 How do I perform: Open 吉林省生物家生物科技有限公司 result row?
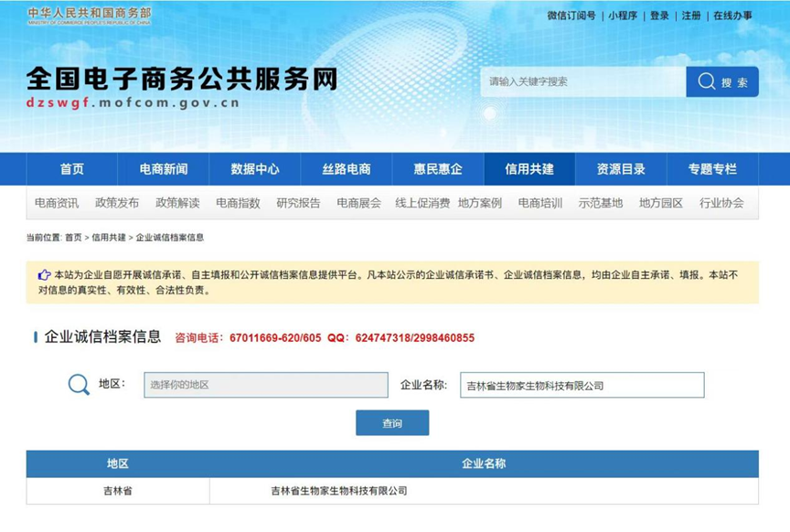[338, 491]
